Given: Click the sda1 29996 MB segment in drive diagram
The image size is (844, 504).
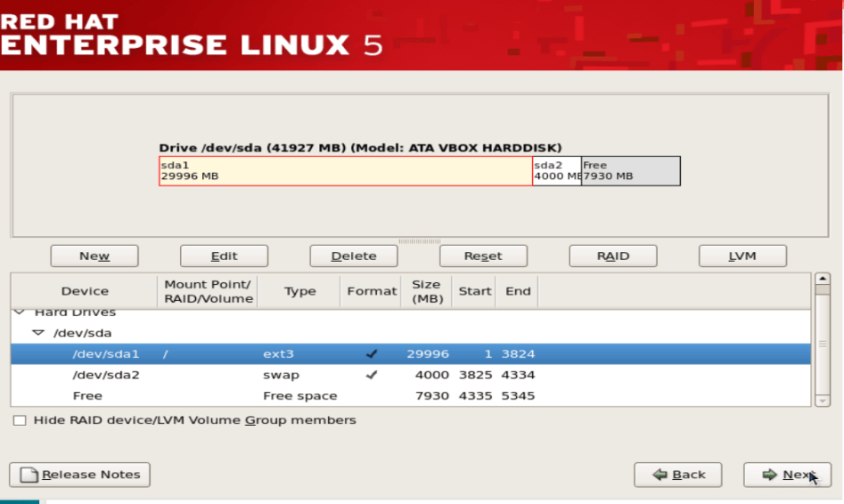Looking at the screenshot, I should pyautogui.click(x=346, y=171).
